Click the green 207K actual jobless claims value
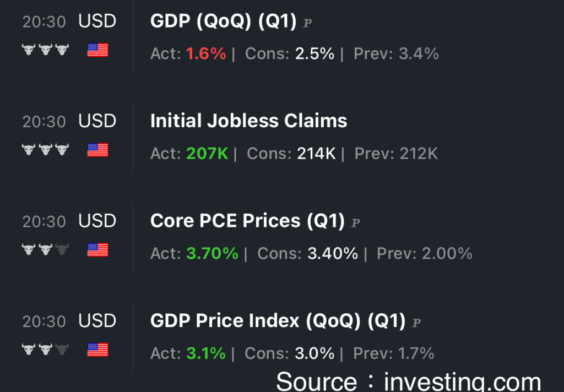 point(207,154)
